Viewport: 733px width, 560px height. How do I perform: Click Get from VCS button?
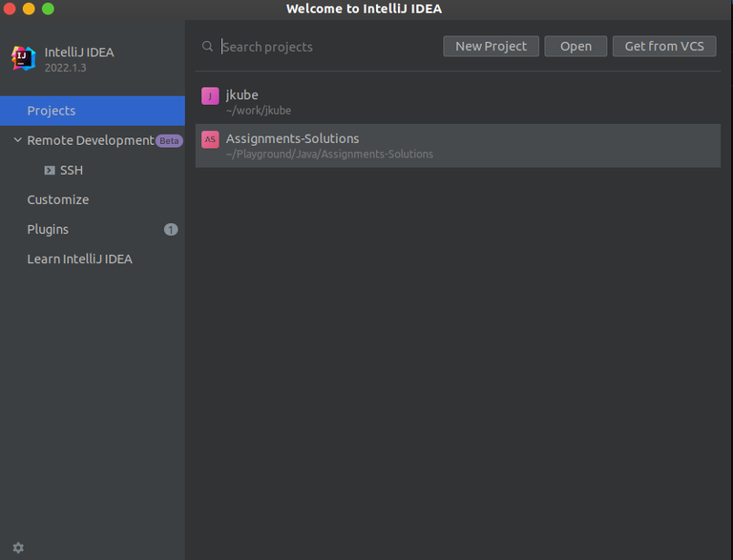pos(664,47)
